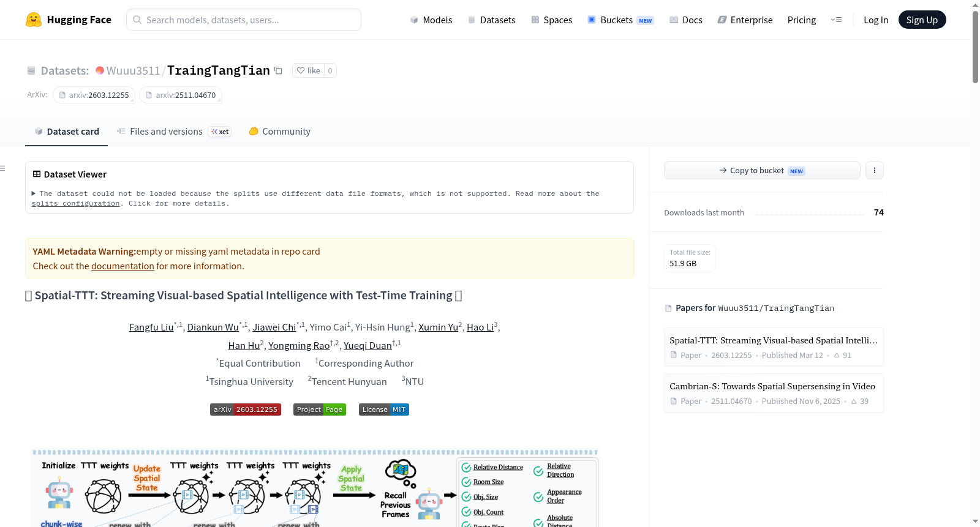Click the arXiv 2603.12255 badge
This screenshot has height=527, width=980.
point(246,409)
